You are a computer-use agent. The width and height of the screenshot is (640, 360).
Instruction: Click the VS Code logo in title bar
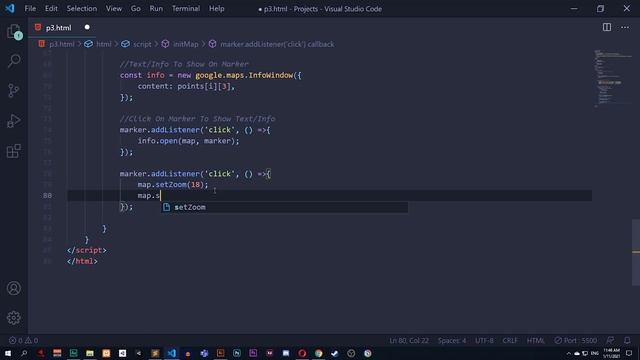(x=10, y=8)
